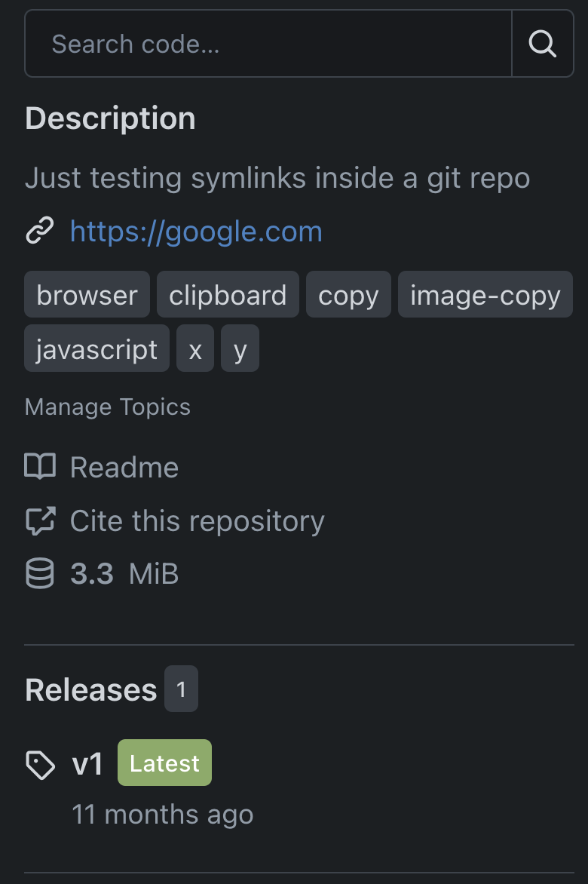Click the magnifier search button

tap(542, 44)
